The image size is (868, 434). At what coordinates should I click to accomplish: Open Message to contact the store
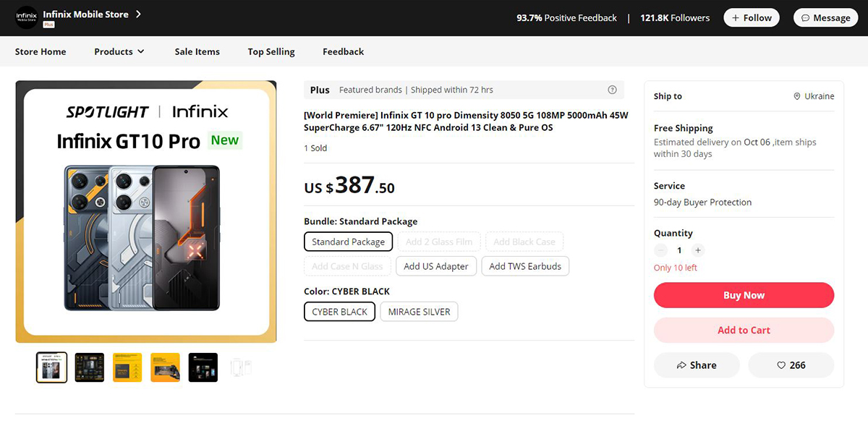tap(825, 17)
